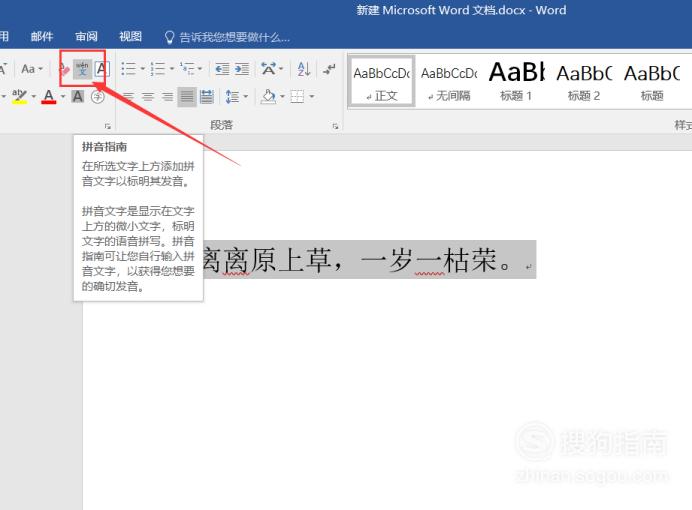692x510 pixels.
Task: Toggle Character Shading on the text
Action: (x=78, y=96)
